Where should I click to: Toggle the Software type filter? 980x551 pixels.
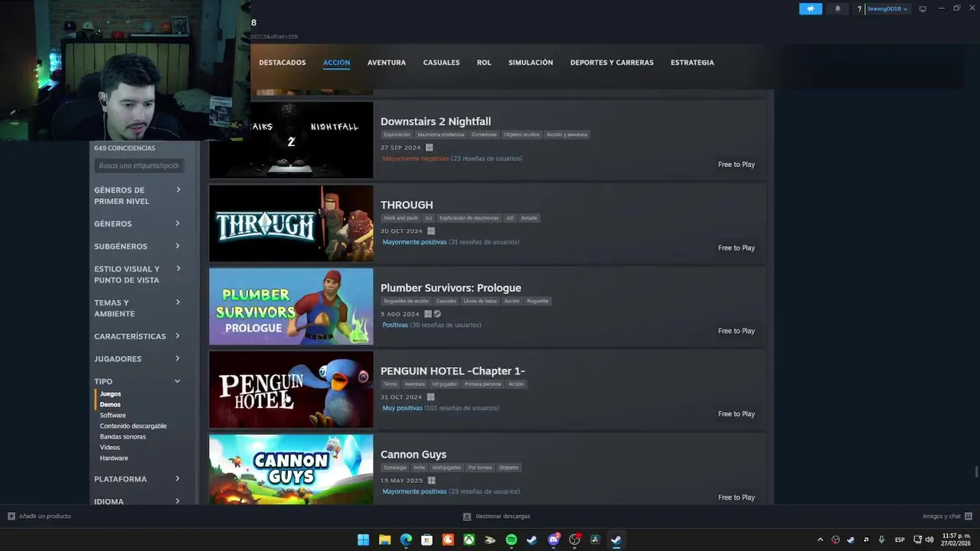tap(113, 416)
